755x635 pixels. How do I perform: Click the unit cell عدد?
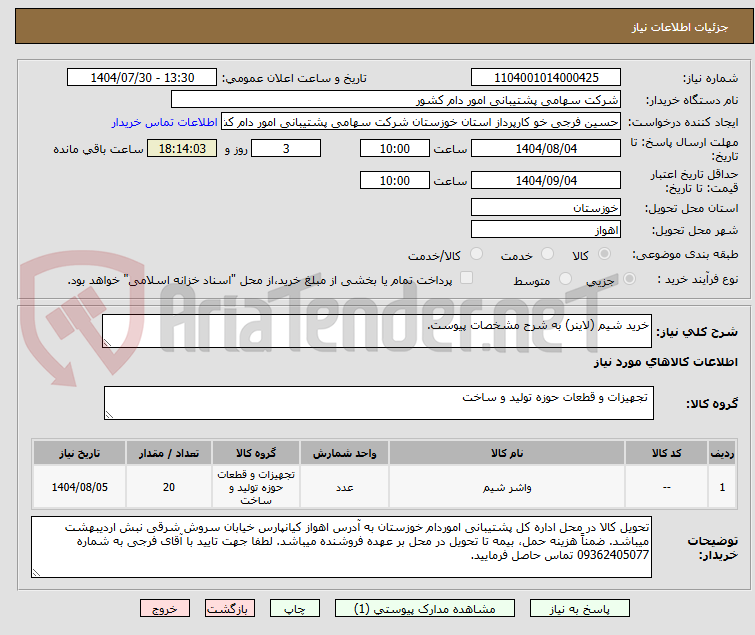coord(345,487)
